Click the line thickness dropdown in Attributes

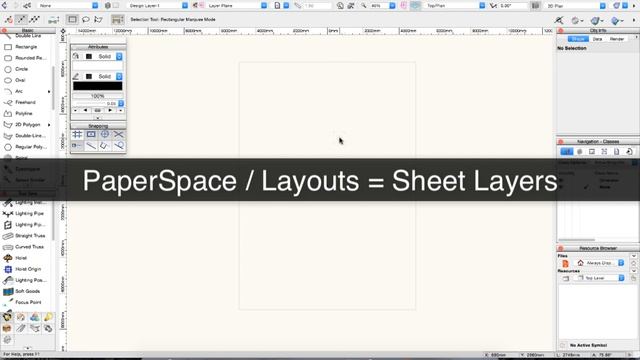(121, 103)
